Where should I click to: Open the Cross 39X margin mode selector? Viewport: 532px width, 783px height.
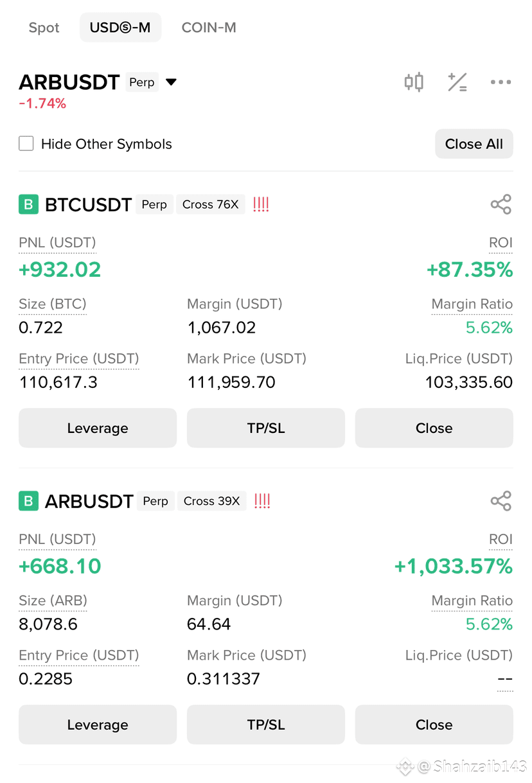211,501
